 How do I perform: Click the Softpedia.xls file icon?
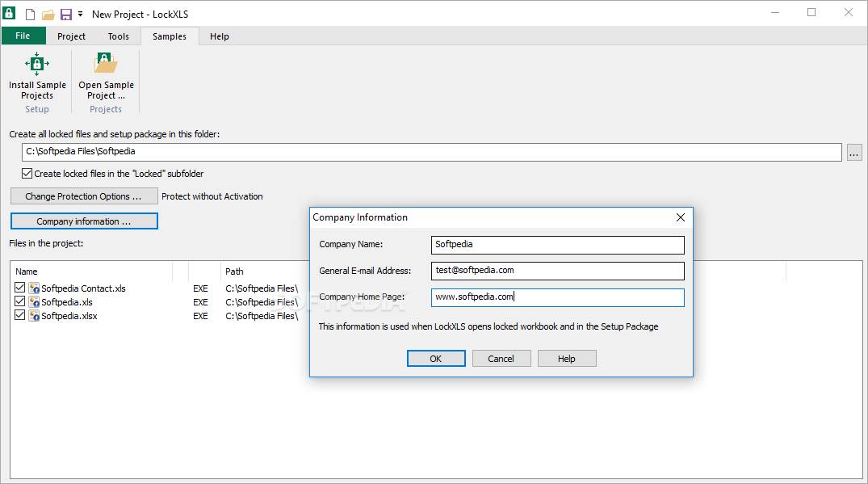[x=35, y=302]
